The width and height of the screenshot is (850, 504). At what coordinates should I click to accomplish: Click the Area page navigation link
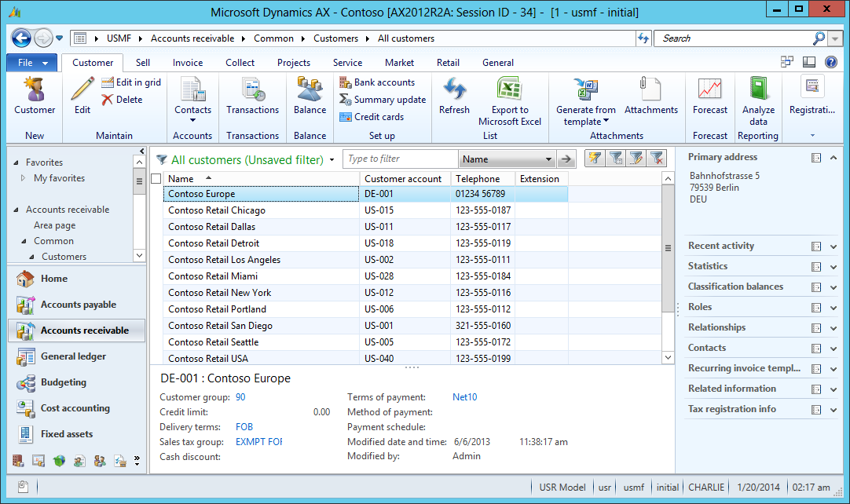[54, 225]
